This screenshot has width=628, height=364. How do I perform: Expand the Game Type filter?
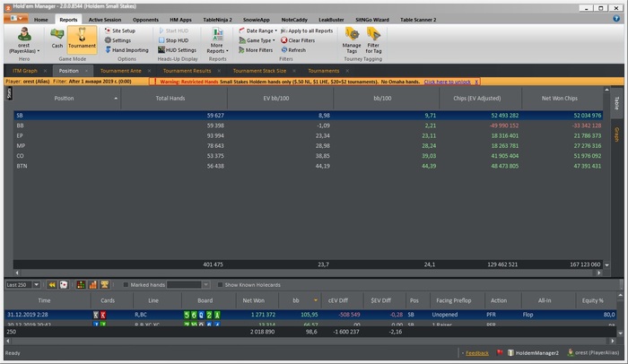[257, 40]
